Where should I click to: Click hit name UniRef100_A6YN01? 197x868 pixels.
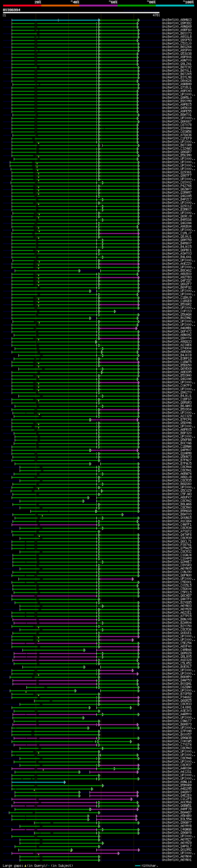pos(177,860)
